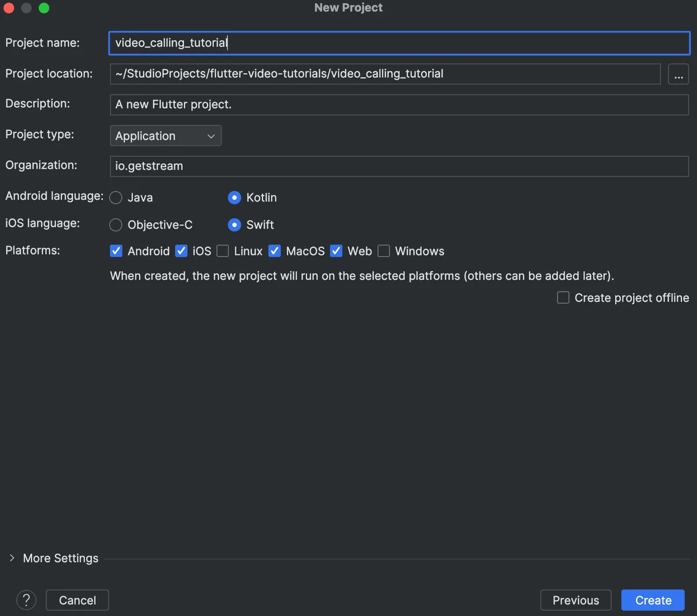Screen dimensions: 697x616
Task: Click the 'Android language:' label
Action: [x=55, y=196]
